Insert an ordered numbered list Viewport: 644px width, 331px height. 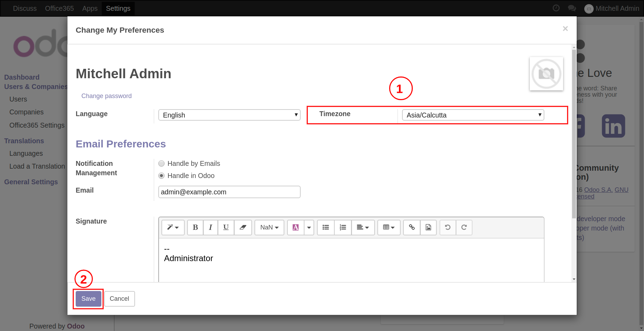[x=343, y=227]
